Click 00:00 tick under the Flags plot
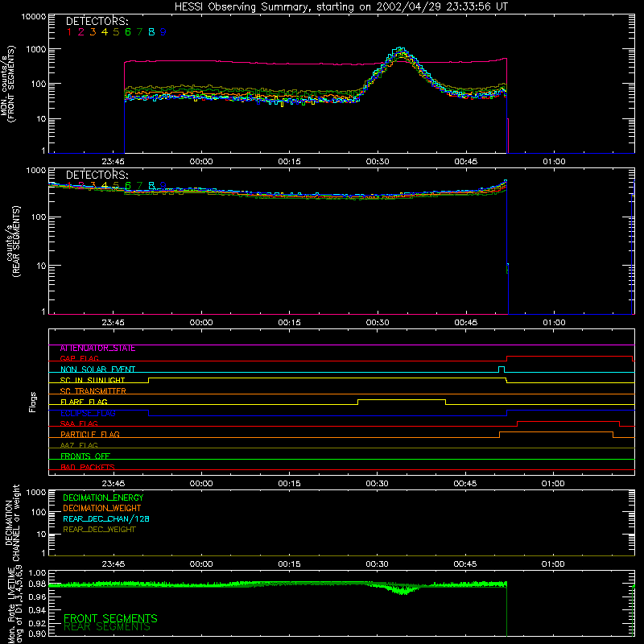Screen dimensions: 644x644 (201, 484)
